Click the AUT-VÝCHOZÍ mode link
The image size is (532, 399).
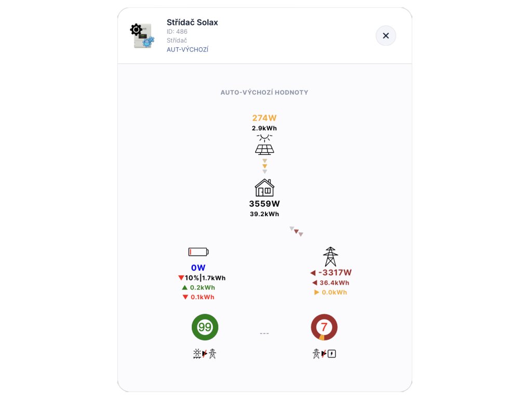pyautogui.click(x=187, y=50)
